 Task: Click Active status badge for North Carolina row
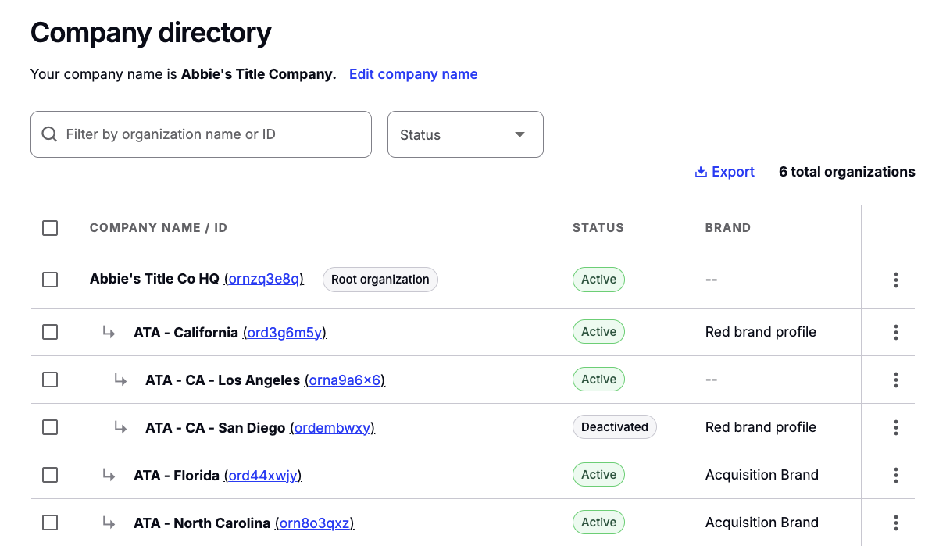(598, 523)
